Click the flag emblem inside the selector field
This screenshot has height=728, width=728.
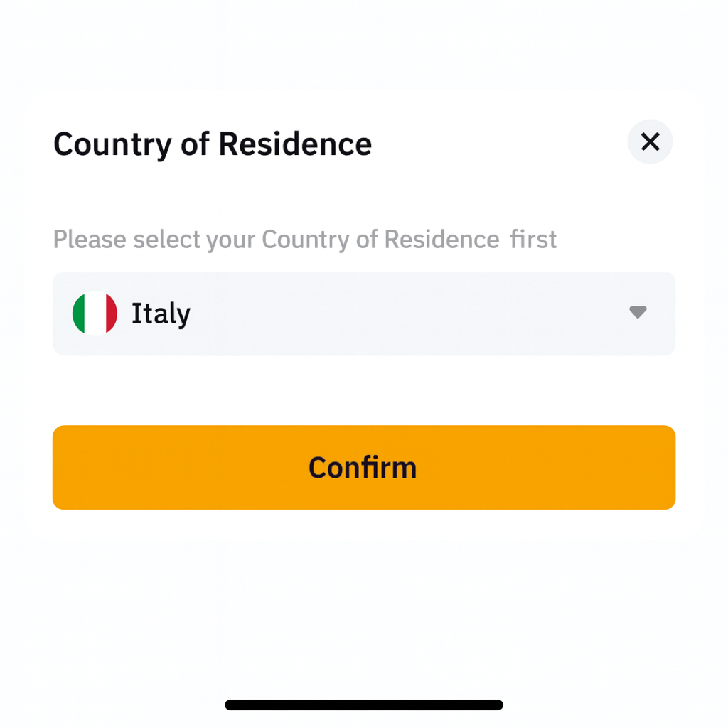point(93,314)
